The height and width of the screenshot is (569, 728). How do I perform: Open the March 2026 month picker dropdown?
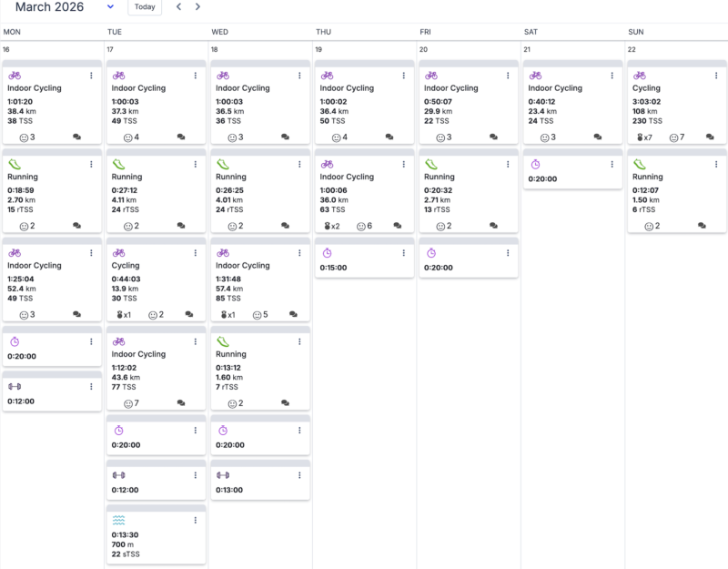click(111, 7)
